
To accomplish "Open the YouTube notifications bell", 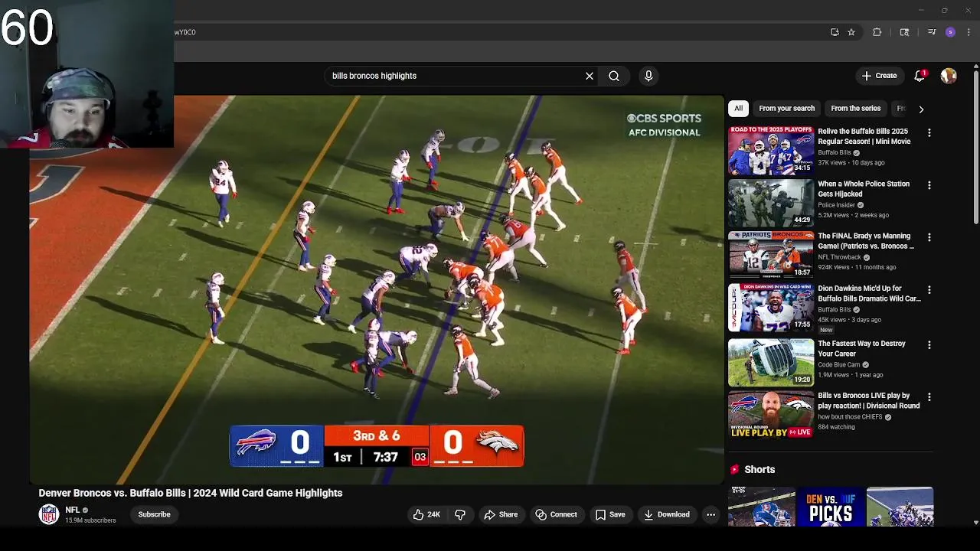I will (920, 76).
